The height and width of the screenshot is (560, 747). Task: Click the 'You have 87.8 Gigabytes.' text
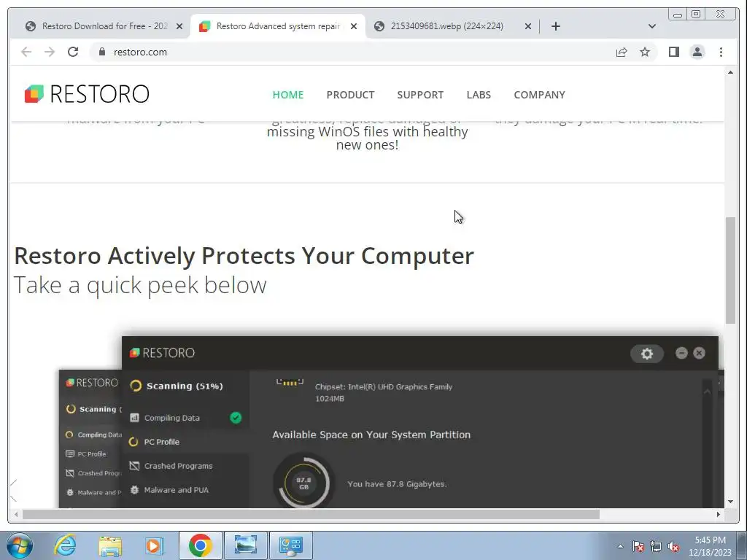click(397, 484)
